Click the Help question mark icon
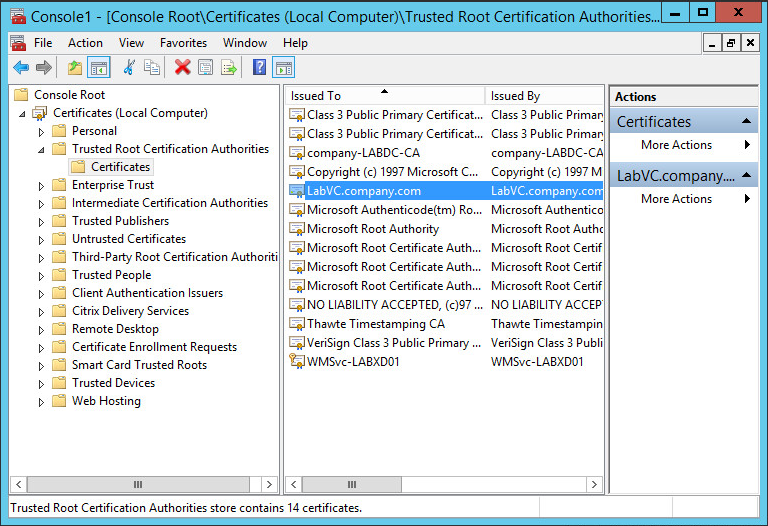This screenshot has height=526, width=768. [x=260, y=68]
